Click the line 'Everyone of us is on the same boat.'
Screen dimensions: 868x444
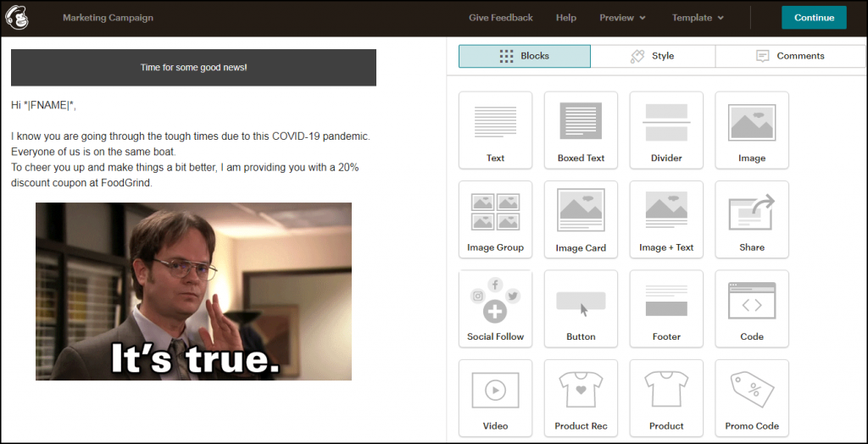pos(93,152)
